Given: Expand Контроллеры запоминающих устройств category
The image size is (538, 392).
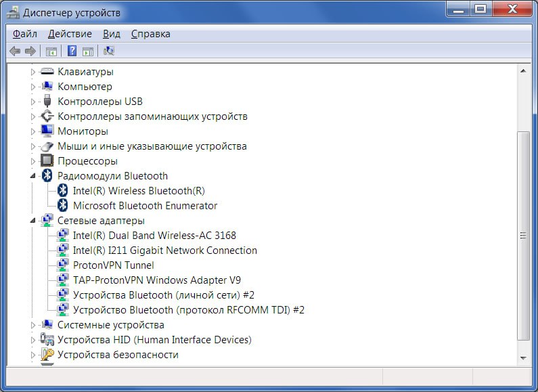Looking at the screenshot, I should pyautogui.click(x=33, y=116).
